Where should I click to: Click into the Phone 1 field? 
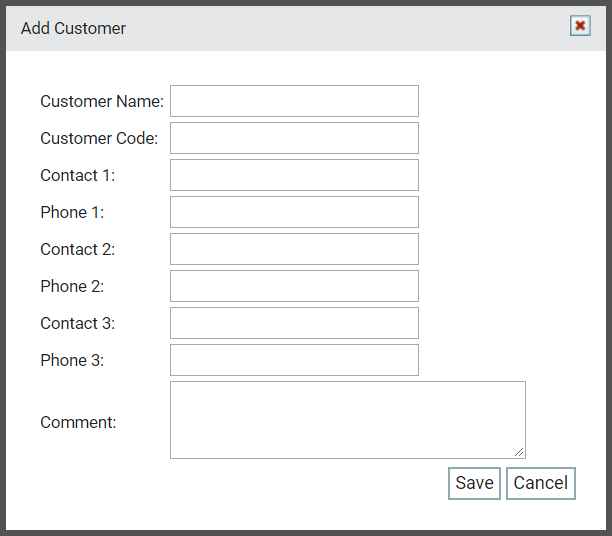[x=294, y=212]
